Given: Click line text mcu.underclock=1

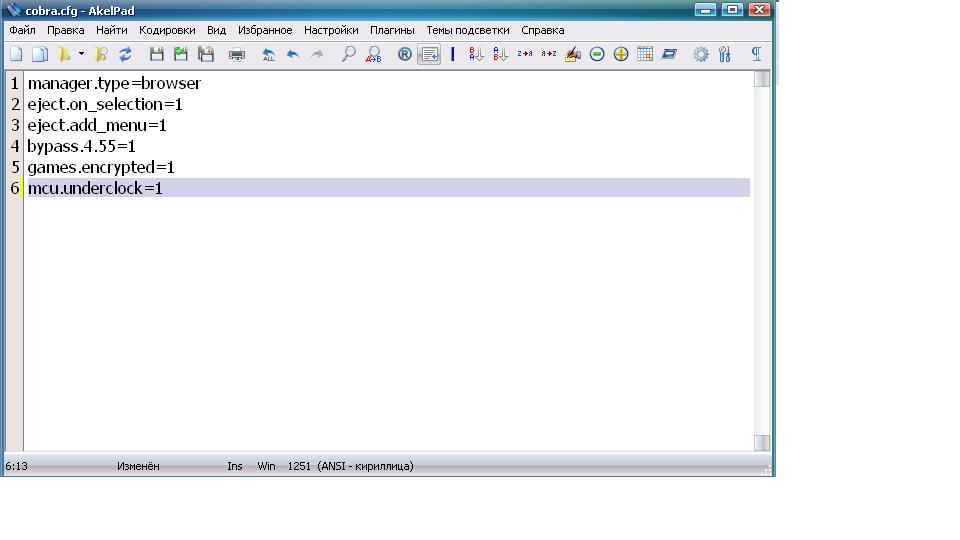Looking at the screenshot, I should (x=96, y=188).
